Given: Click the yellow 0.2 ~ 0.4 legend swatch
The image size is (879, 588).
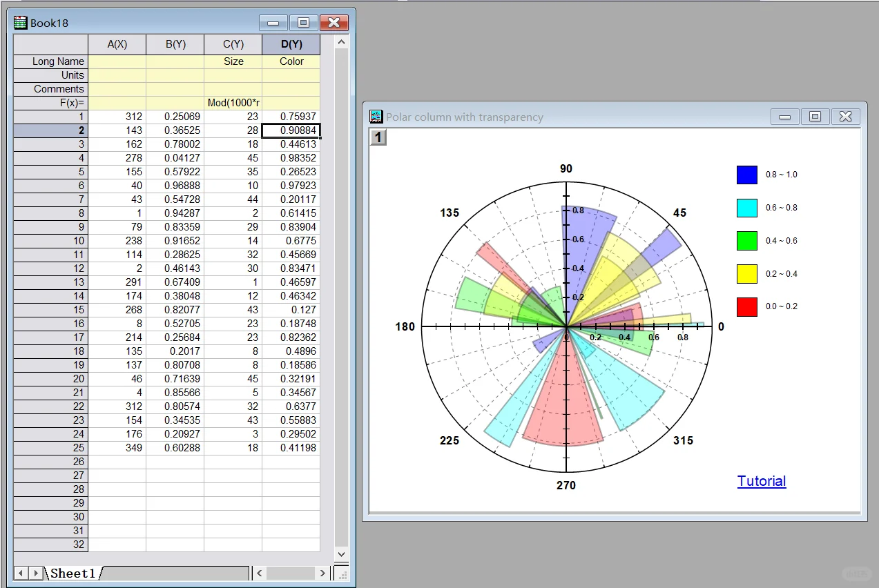Looking at the screenshot, I should pyautogui.click(x=747, y=274).
